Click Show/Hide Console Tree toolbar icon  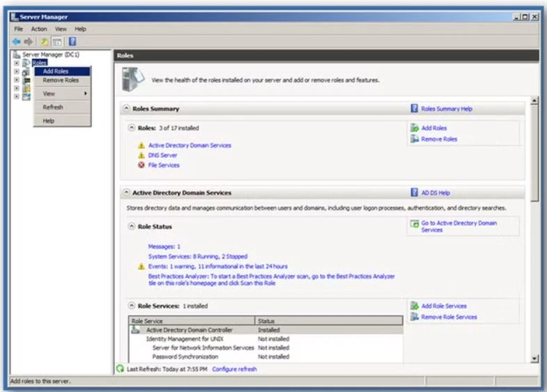click(57, 42)
